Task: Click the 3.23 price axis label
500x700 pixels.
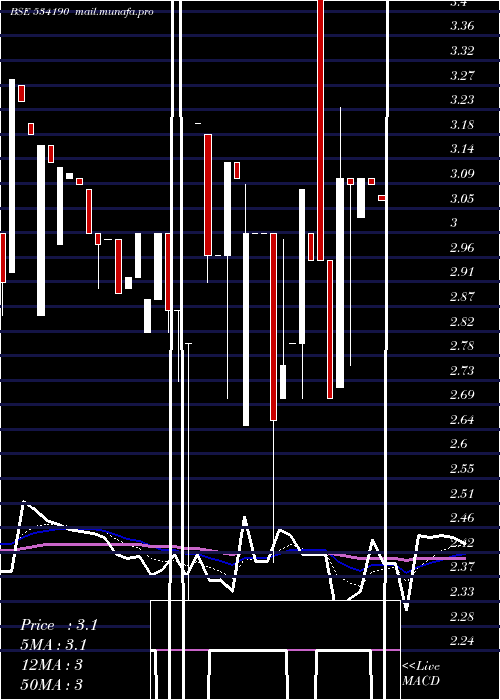Action: (462, 100)
